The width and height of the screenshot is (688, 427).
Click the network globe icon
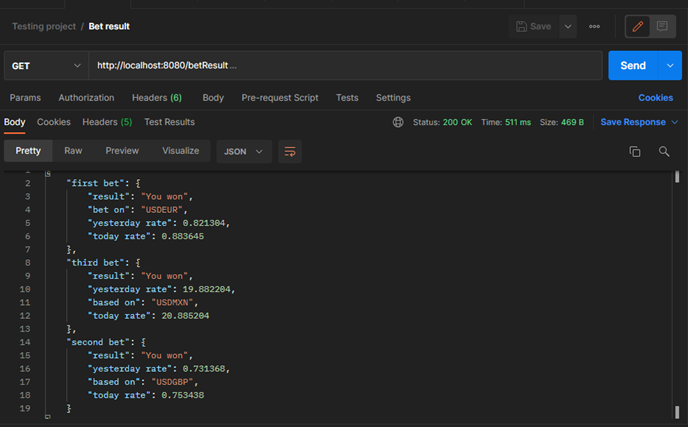(398, 122)
